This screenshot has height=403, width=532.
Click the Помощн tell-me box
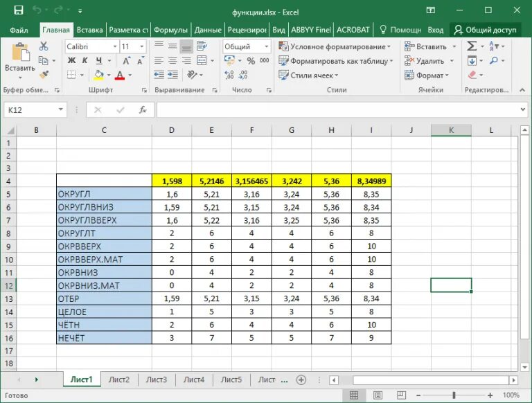(400, 30)
